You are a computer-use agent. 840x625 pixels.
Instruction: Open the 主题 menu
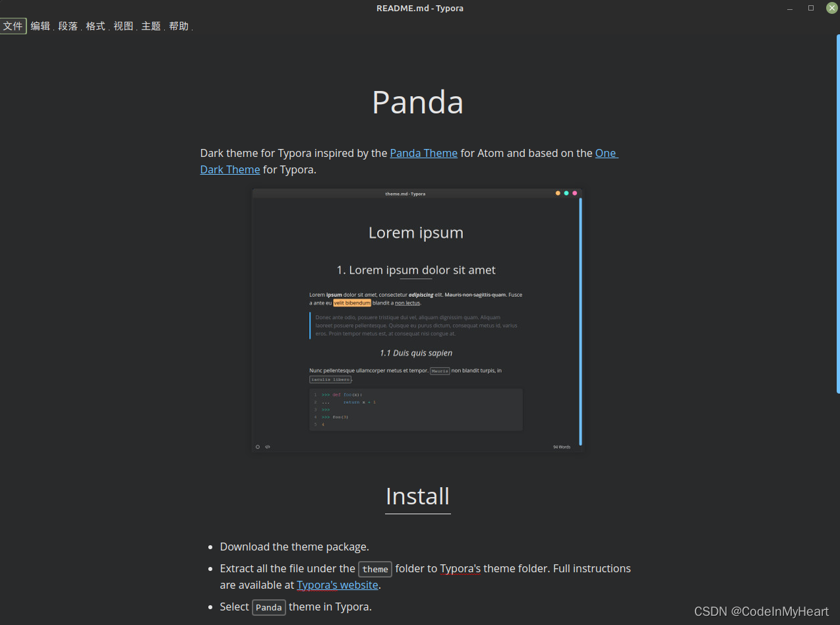click(151, 26)
